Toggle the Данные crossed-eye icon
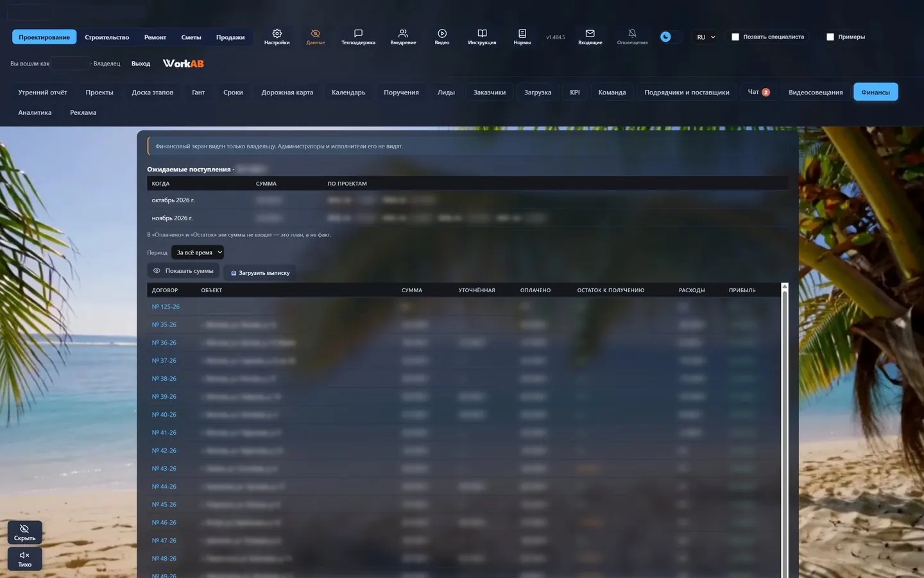 [315, 37]
